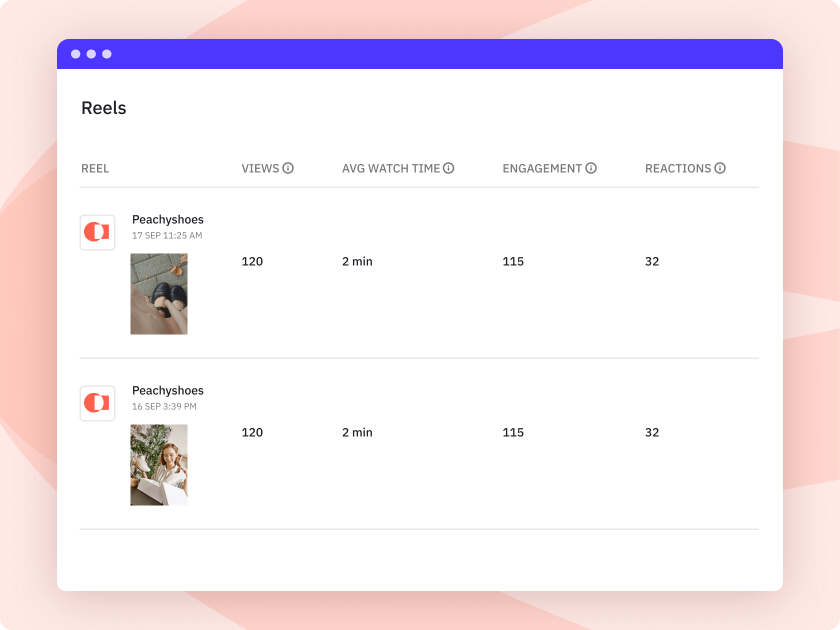The height and width of the screenshot is (630, 840).
Task: Click the REACTIONS column header text
Action: tap(677, 168)
